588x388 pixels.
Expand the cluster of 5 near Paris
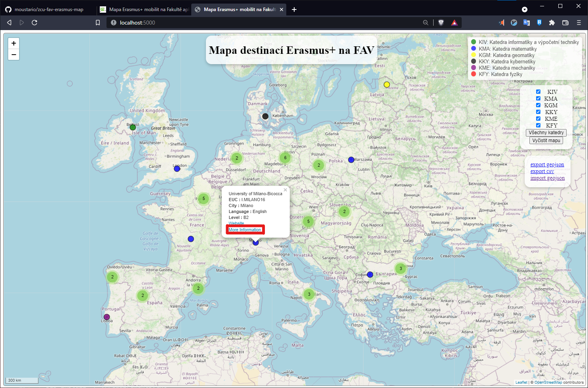coord(204,199)
